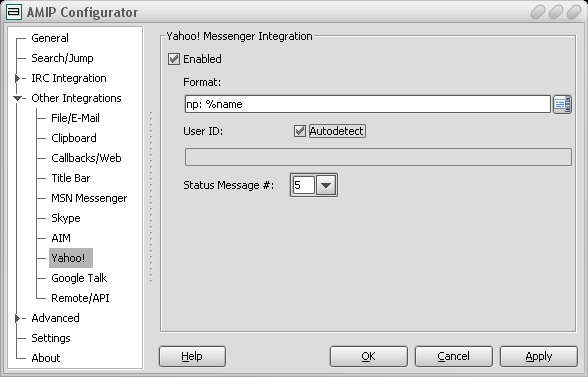Viewport: 588px width, 377px height.
Task: Select the Advanced entry
Action: click(x=56, y=318)
